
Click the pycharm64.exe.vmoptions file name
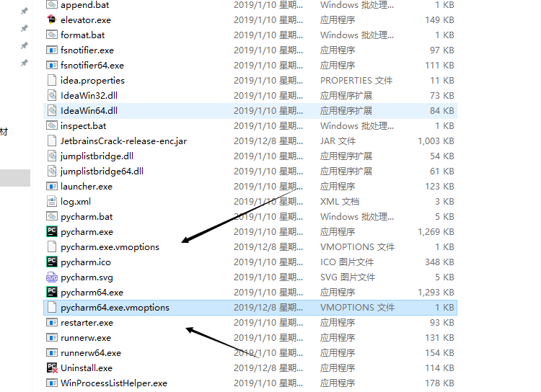[115, 308]
